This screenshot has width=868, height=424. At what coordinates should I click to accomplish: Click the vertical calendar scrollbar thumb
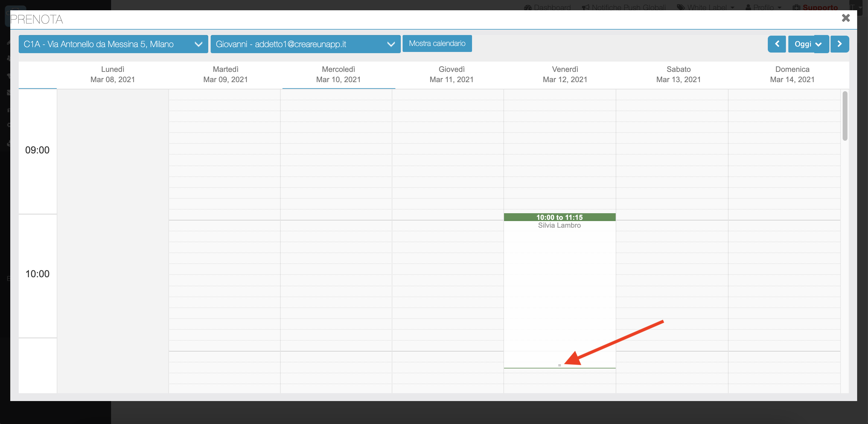point(845,116)
